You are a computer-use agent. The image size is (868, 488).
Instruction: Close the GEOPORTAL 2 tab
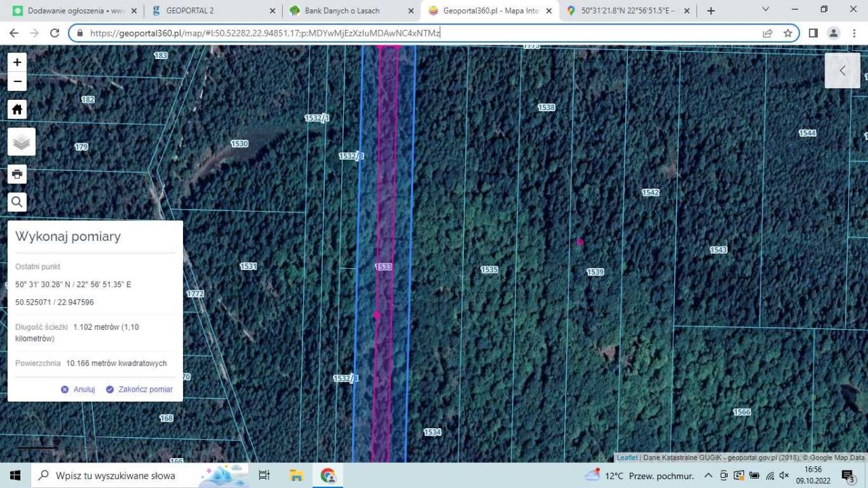(x=272, y=11)
